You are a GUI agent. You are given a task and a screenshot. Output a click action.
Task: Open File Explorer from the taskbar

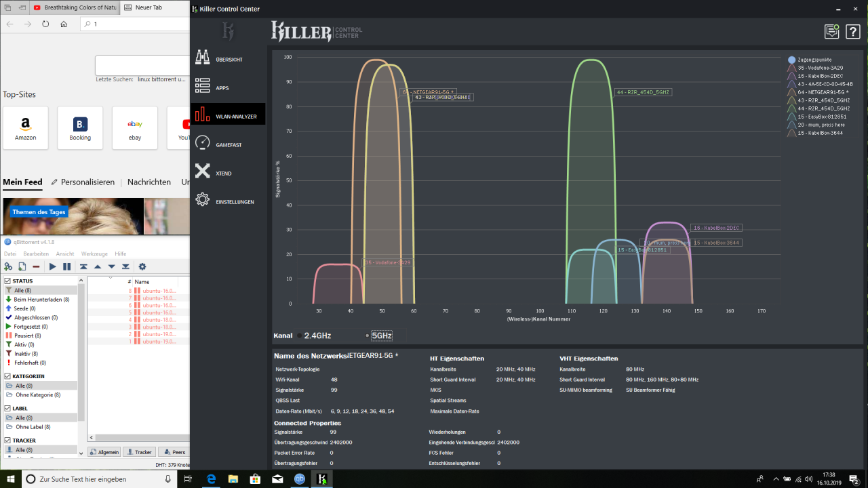(233, 479)
